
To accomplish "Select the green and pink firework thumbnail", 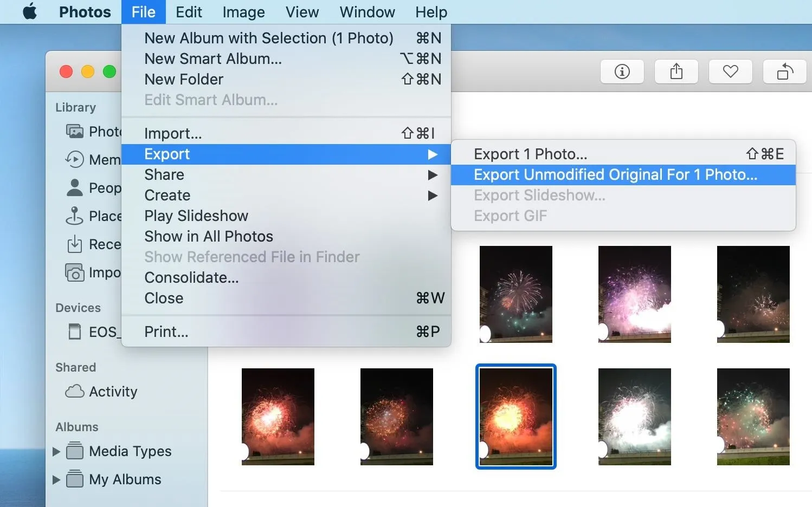I will (x=753, y=417).
